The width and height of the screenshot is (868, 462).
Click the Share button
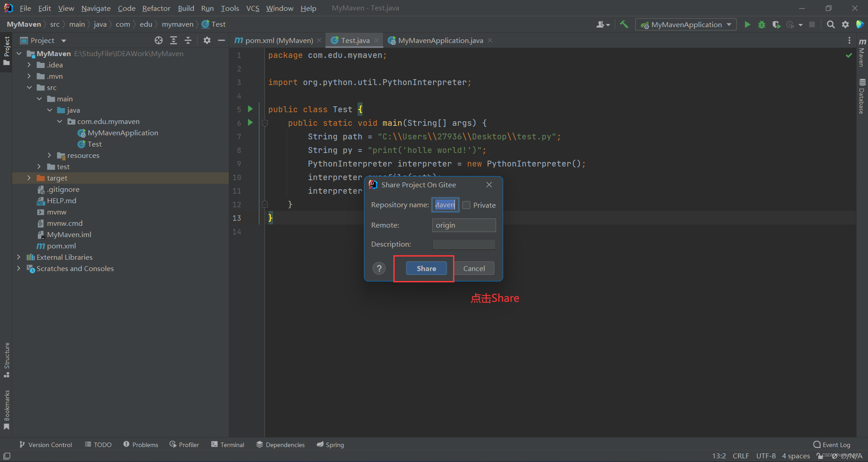coord(426,268)
